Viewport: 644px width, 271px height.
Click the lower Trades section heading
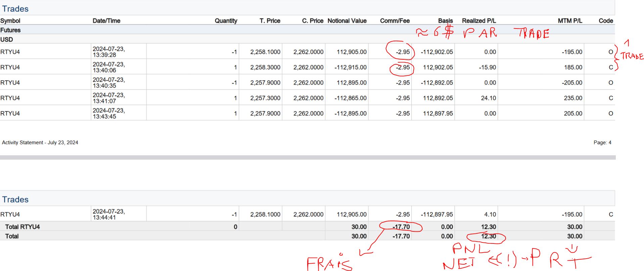(15, 200)
